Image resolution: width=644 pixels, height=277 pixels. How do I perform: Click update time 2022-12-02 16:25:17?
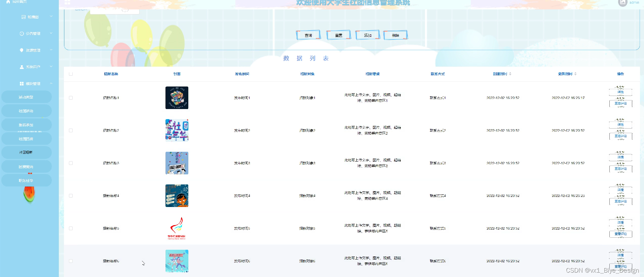point(568,98)
